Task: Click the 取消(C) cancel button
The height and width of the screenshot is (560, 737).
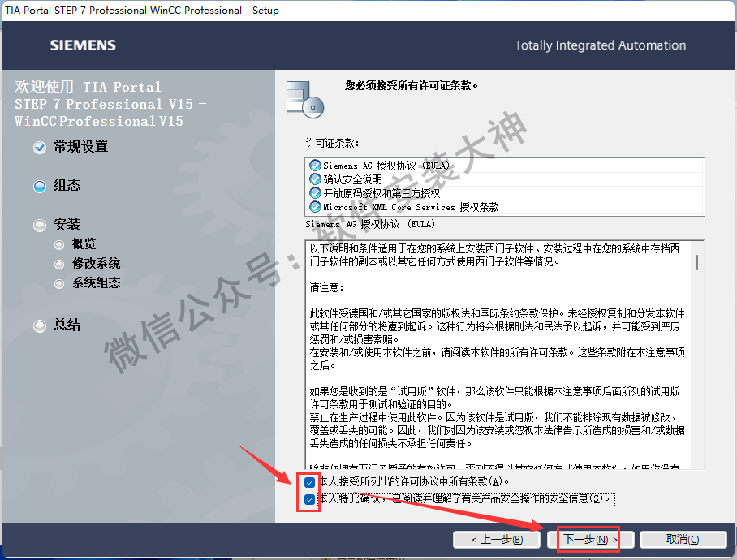Action: click(x=683, y=540)
